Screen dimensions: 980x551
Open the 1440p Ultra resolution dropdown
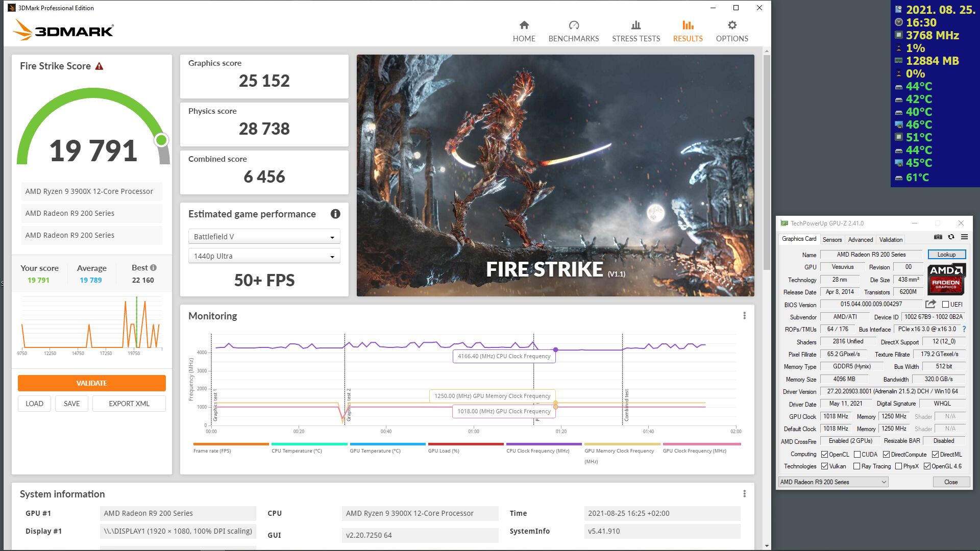pos(264,256)
